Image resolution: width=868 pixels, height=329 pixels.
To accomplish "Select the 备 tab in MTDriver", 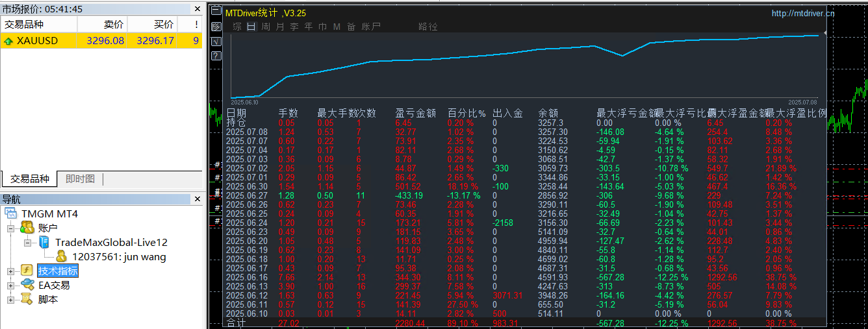I will tap(351, 27).
